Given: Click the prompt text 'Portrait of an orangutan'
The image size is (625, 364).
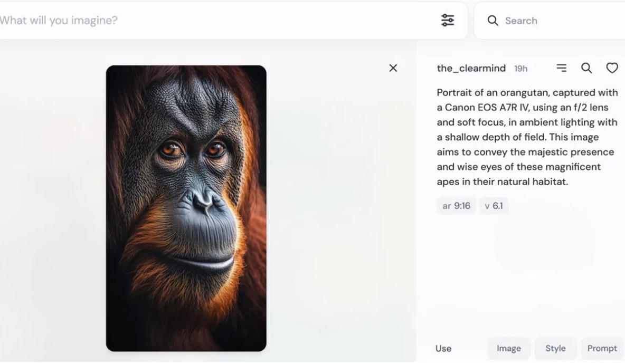Looking at the screenshot, I should coord(493,92).
